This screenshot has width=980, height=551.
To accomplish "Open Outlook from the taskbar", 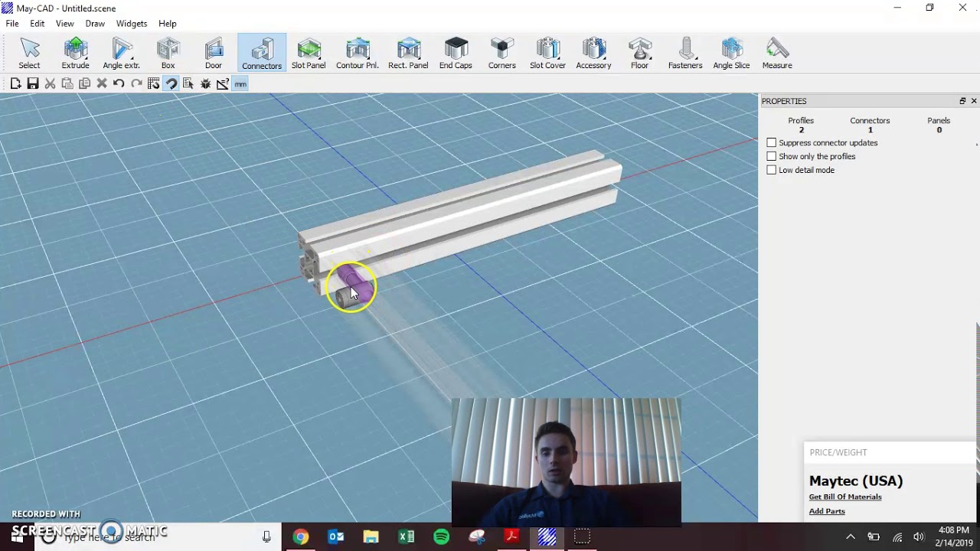I will coord(335,537).
